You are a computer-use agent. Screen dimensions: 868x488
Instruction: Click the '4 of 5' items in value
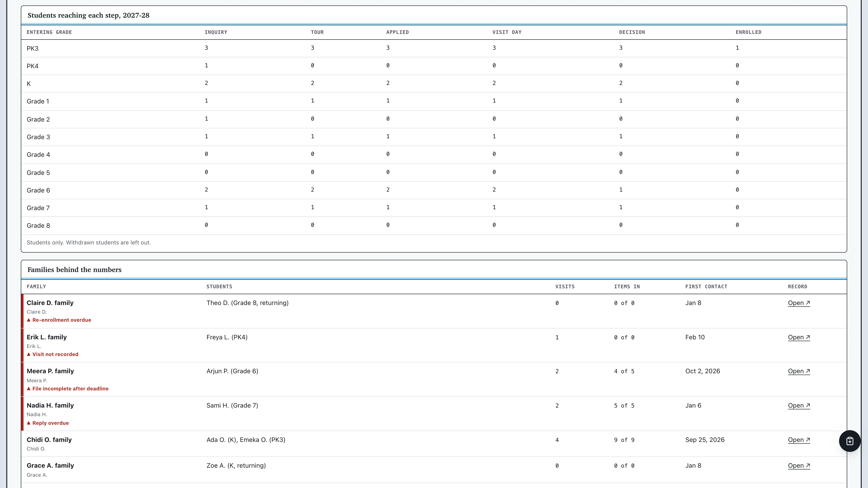pyautogui.click(x=624, y=371)
